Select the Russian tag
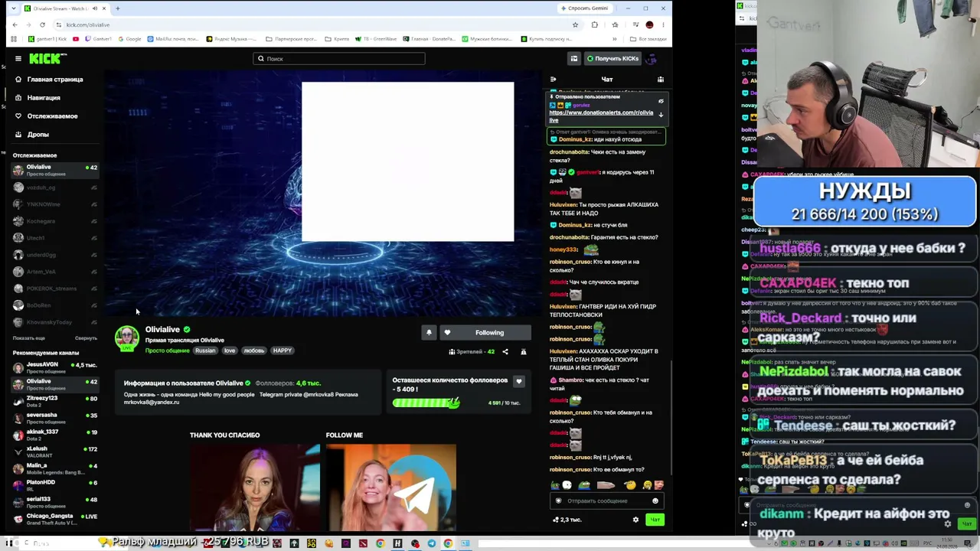Screen dimensions: 980x551 pyautogui.click(x=205, y=350)
